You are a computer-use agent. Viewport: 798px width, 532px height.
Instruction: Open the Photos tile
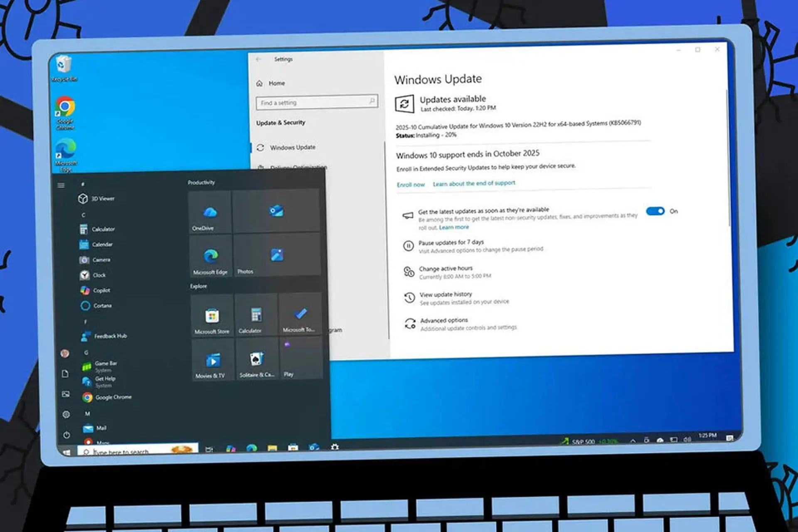[x=277, y=255]
